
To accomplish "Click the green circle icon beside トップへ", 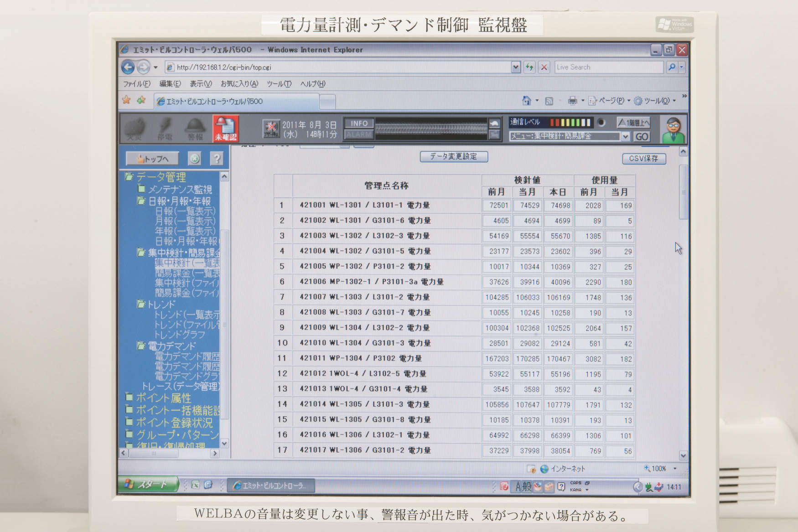I will coord(195,159).
